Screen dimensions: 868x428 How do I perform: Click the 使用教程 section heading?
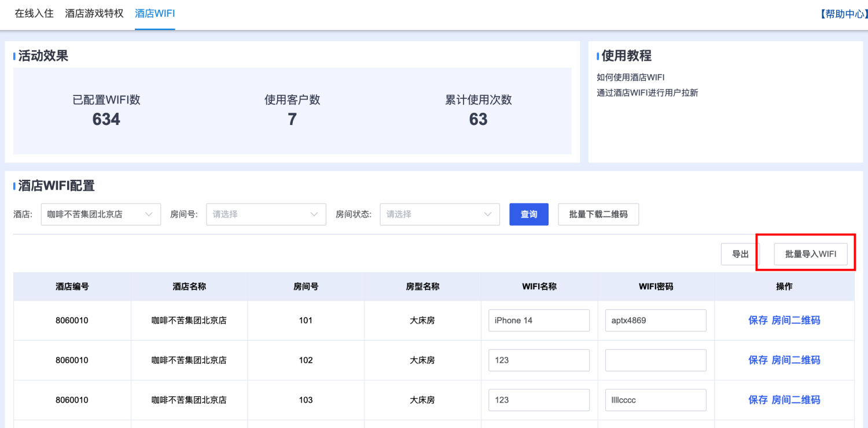[627, 56]
